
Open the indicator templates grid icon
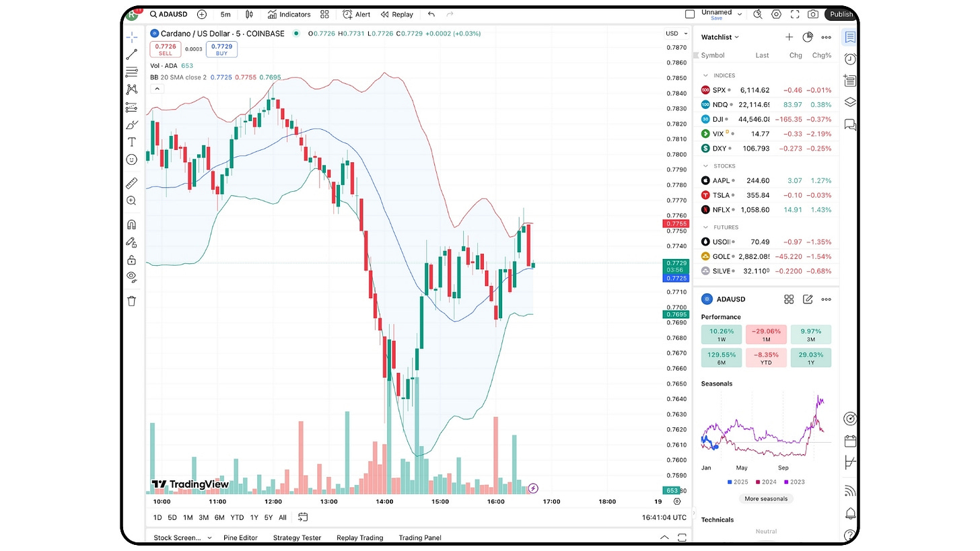pyautogui.click(x=325, y=14)
